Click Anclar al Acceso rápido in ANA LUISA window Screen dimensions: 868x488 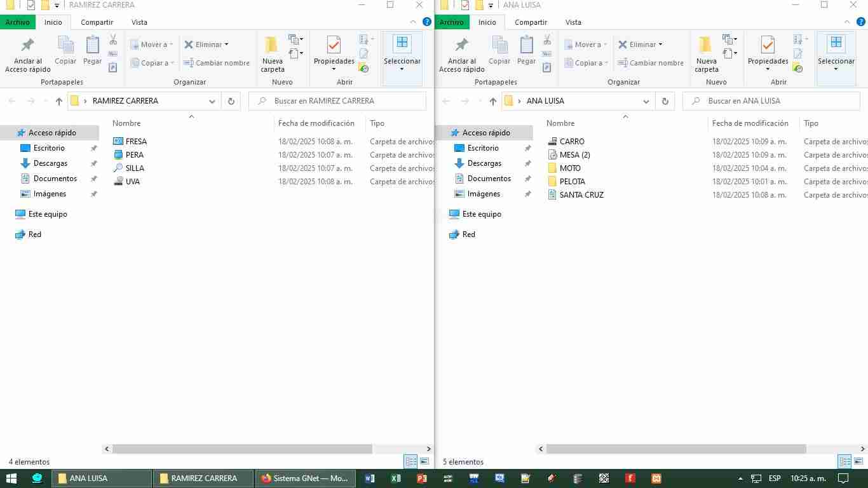(461, 55)
